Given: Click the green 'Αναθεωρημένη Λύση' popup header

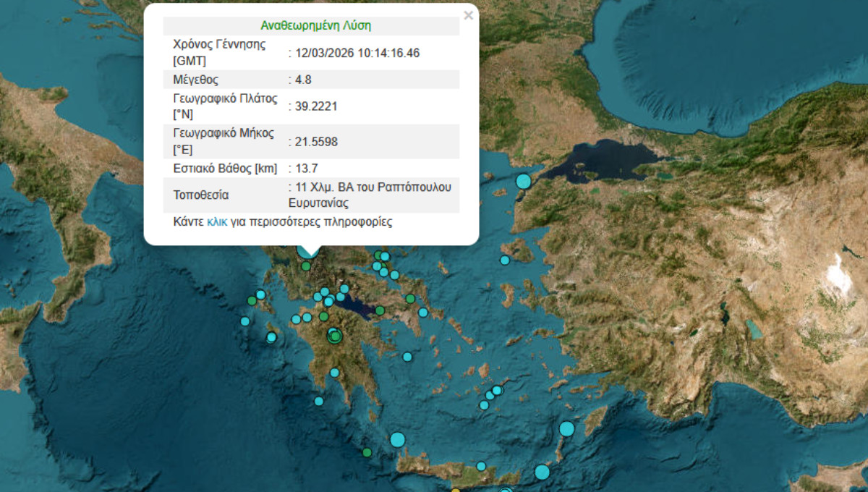Looking at the screenshot, I should point(315,26).
